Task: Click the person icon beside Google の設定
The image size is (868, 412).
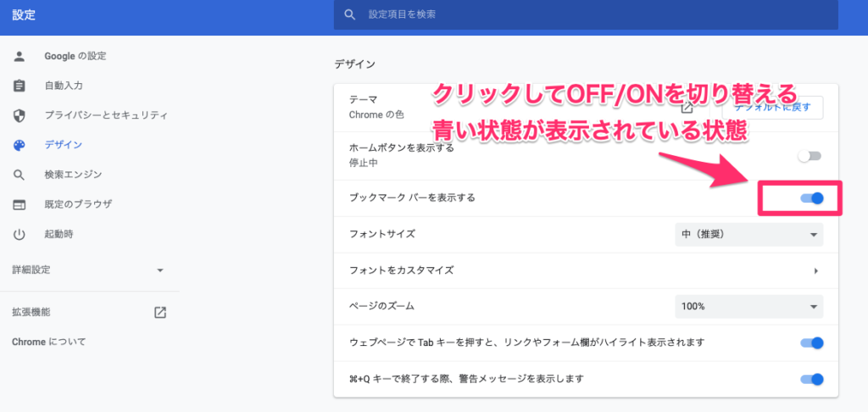Action: click(19, 56)
